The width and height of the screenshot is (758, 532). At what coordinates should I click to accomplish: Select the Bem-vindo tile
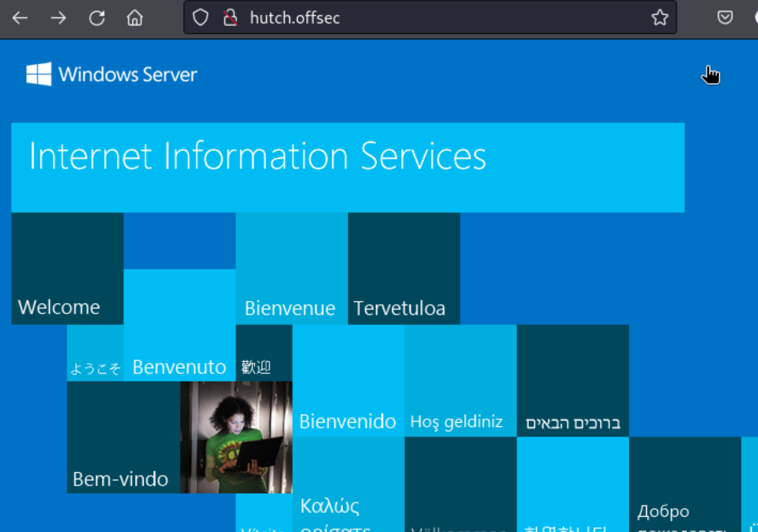click(124, 437)
